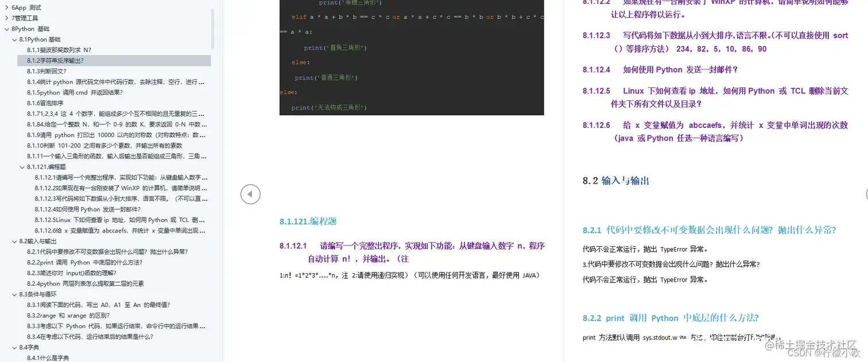Click page heading 8.1.12.5 Linux 下如何查看 ip
The height and width of the screenshot is (362, 868).
[x=715, y=98]
